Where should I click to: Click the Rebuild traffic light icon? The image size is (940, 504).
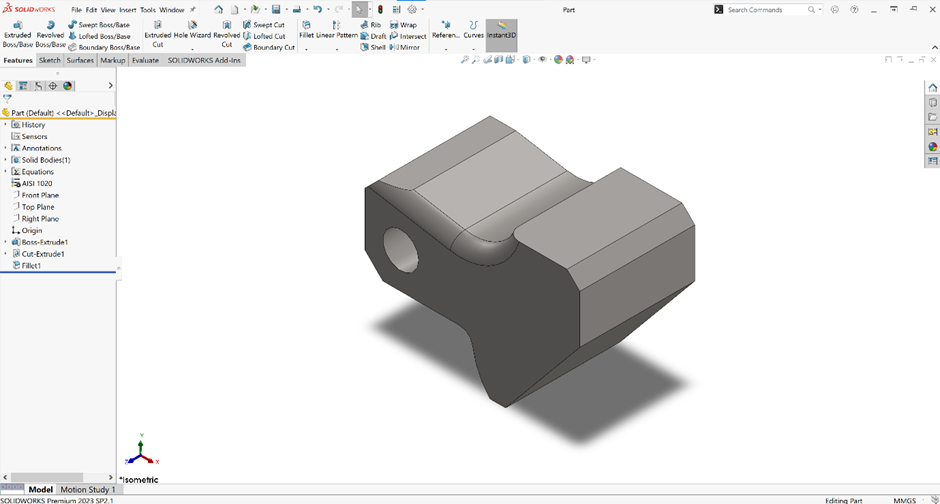pos(380,9)
